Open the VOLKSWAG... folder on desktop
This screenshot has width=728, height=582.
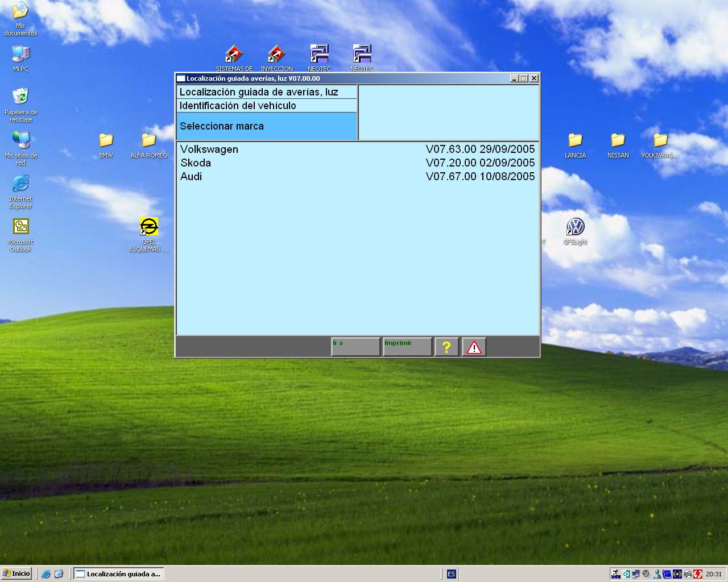click(660, 145)
